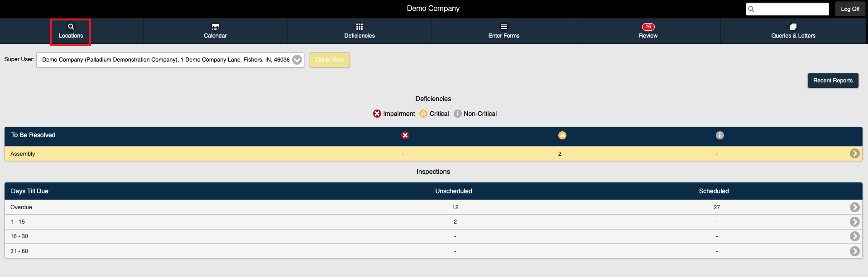Click the Demo Company title
The width and height of the screenshot is (868, 277).
pyautogui.click(x=433, y=8)
